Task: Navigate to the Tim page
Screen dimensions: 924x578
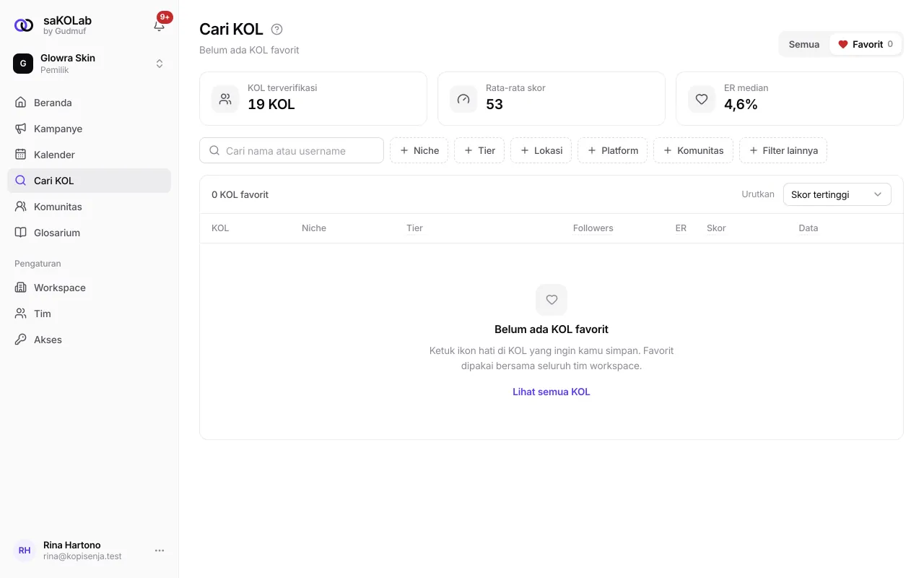Action: (x=89, y=314)
